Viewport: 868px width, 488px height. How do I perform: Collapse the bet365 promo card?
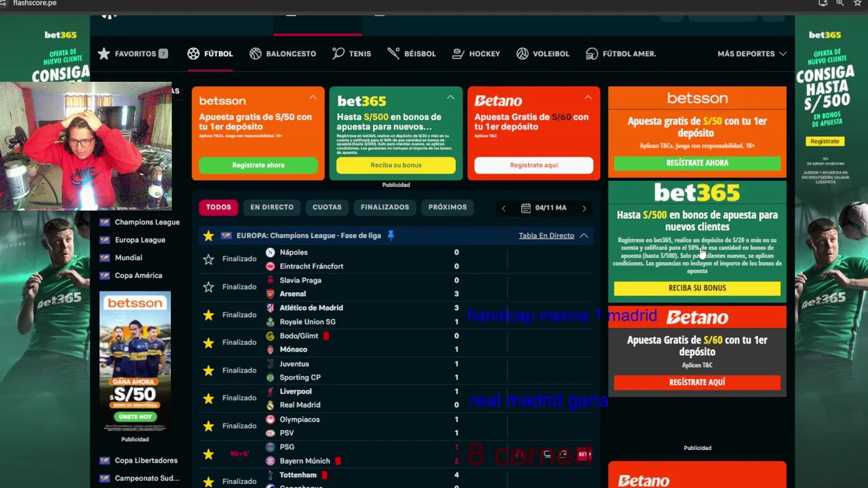pyautogui.click(x=450, y=98)
